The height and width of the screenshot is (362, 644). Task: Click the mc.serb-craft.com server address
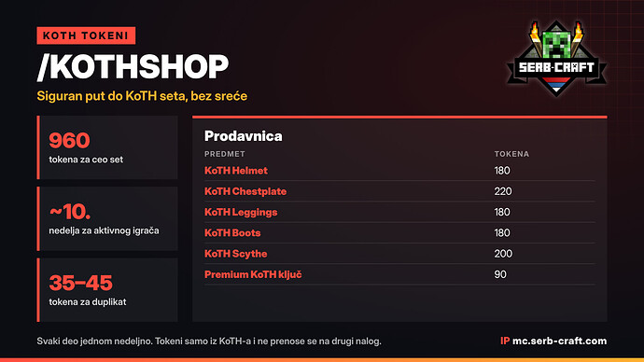[559, 341]
